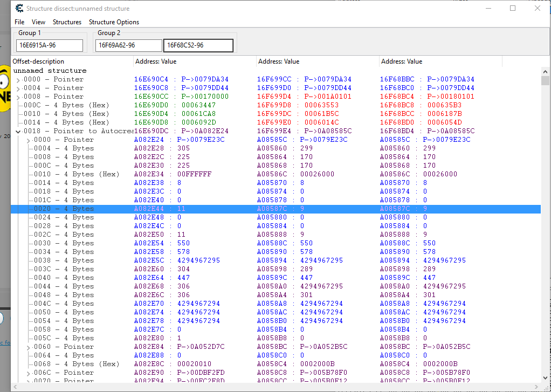Click the vertical scrollbar down arrow

pos(545,379)
